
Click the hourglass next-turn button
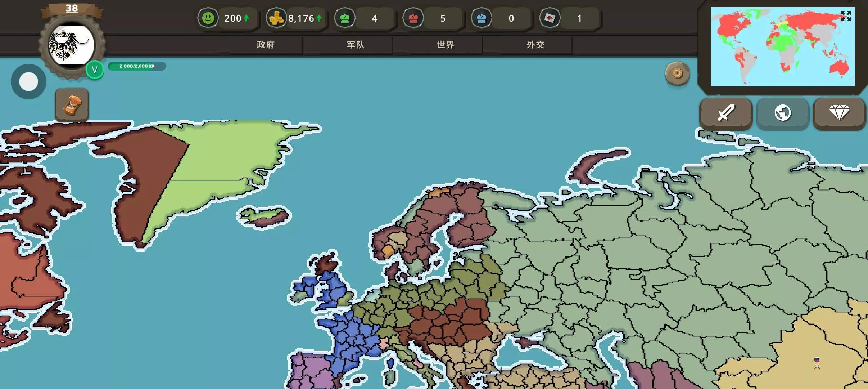tap(72, 105)
